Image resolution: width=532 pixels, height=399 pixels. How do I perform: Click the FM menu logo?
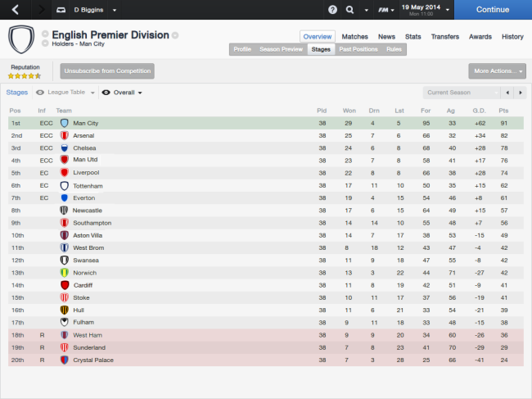383,10
